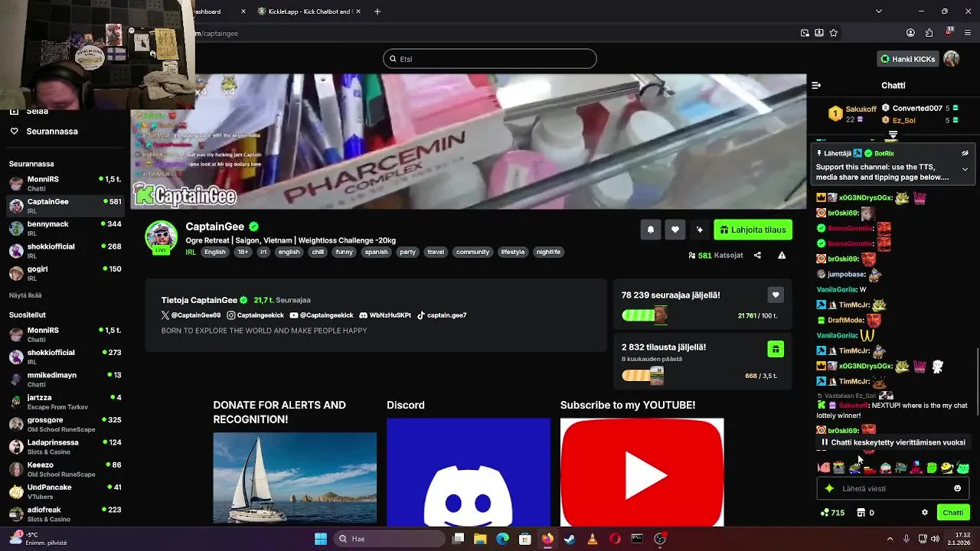Click the install app icon in address bar
This screenshot has height=551, width=980.
click(819, 33)
